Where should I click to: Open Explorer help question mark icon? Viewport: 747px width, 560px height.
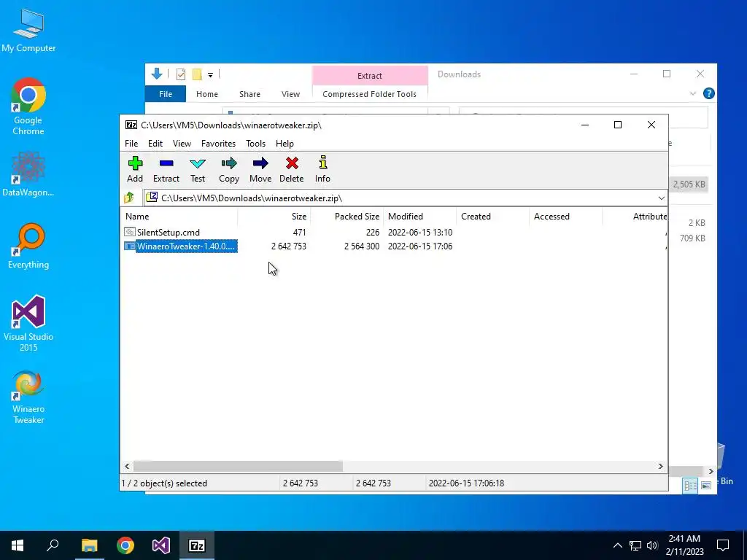tap(708, 93)
